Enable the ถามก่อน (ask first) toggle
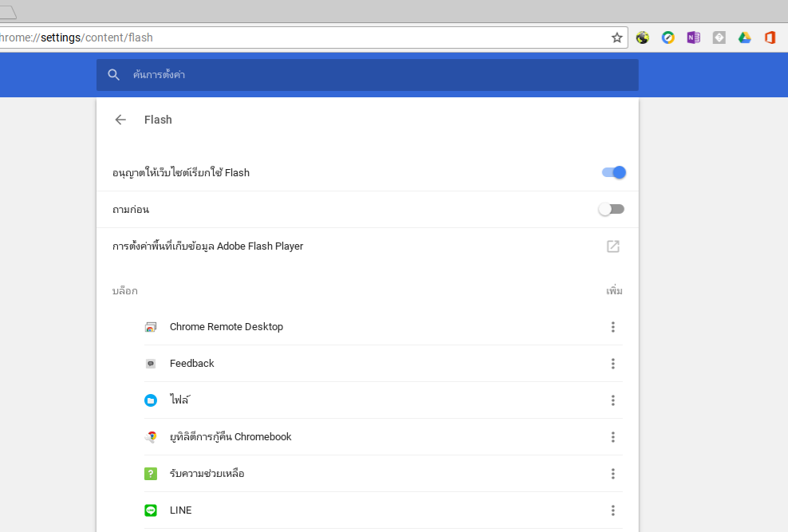Screen dimensions: 788x532 point(612,209)
